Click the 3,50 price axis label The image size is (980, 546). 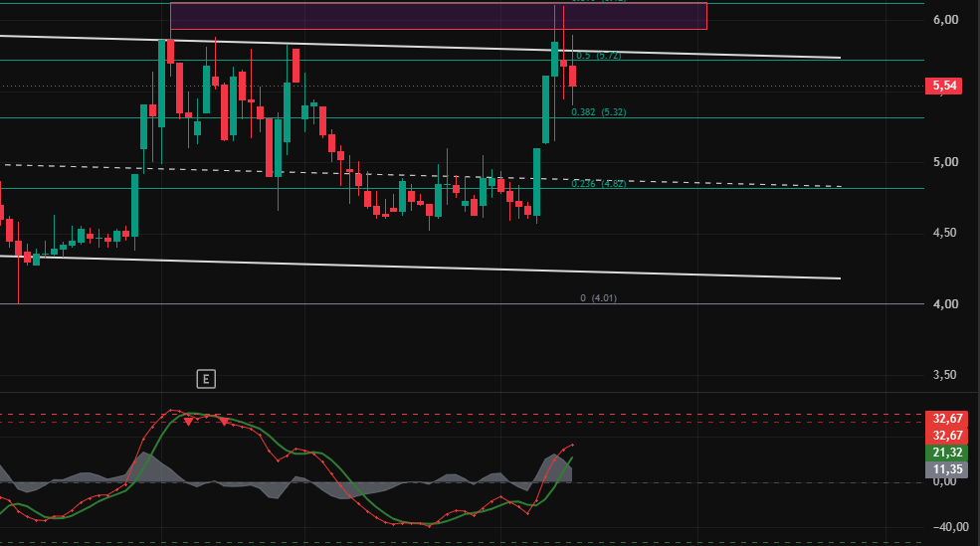pos(944,375)
